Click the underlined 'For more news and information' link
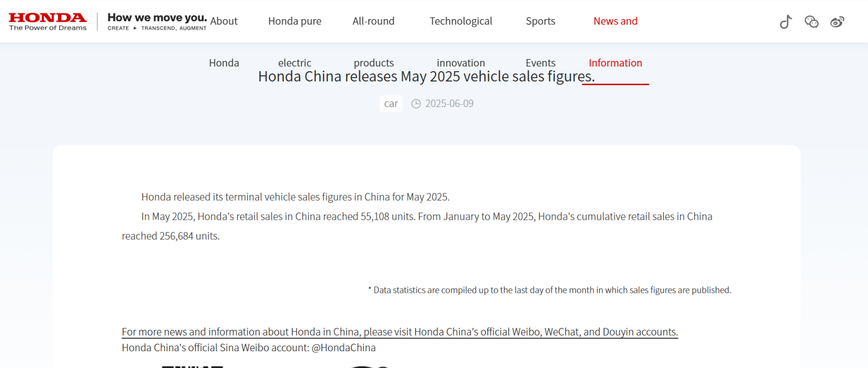The image size is (868, 368). 400,332
